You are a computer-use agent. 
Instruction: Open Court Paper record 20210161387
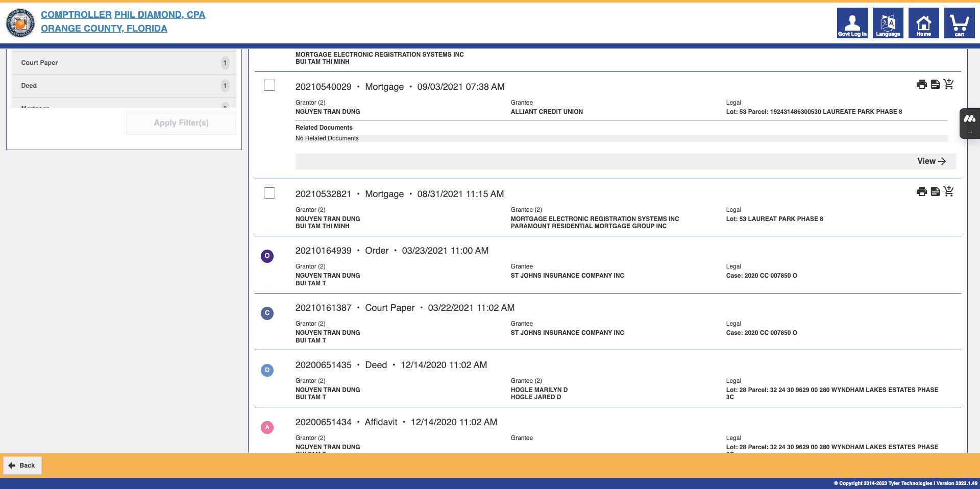pos(405,308)
